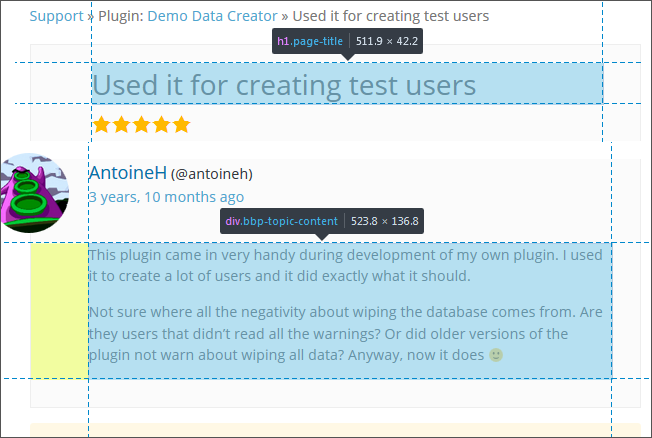Click the "Used it for creating test users" heading

pyautogui.click(x=284, y=85)
